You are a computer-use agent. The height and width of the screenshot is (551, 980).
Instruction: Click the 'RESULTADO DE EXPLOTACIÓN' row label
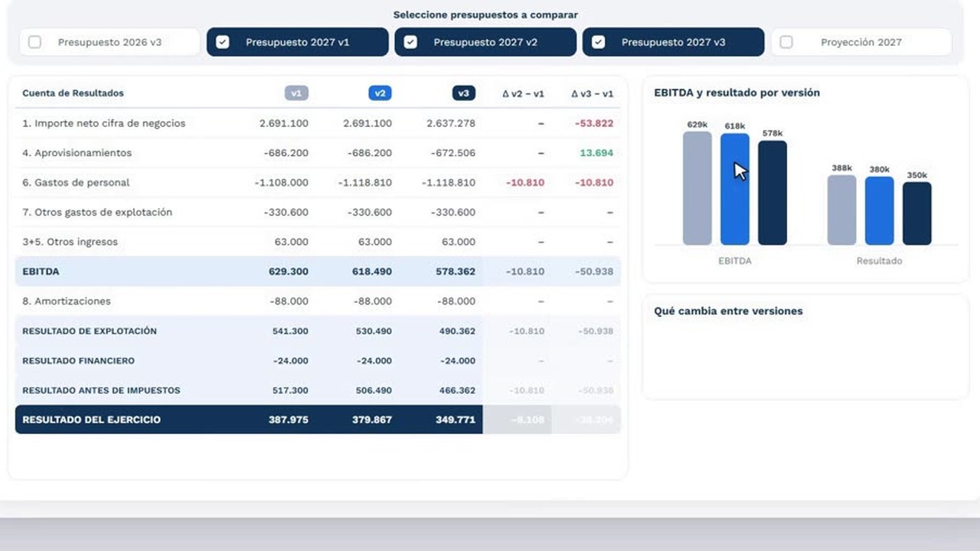click(90, 331)
